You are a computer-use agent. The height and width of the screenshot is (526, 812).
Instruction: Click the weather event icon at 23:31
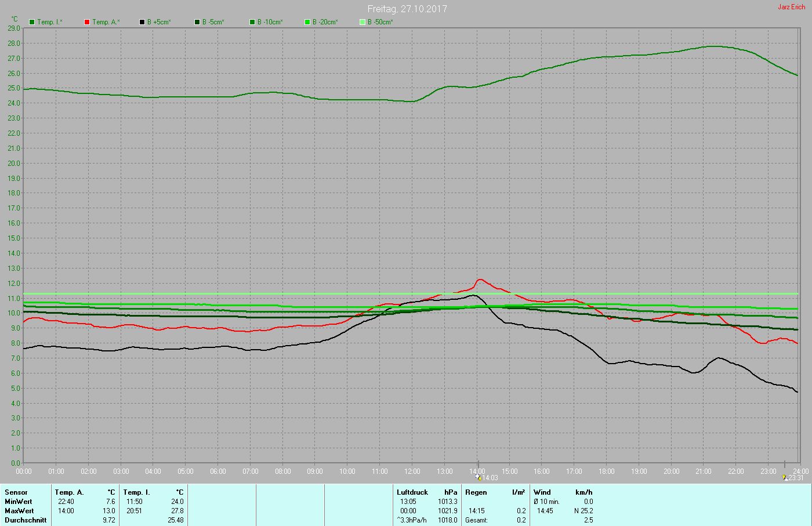[785, 477]
